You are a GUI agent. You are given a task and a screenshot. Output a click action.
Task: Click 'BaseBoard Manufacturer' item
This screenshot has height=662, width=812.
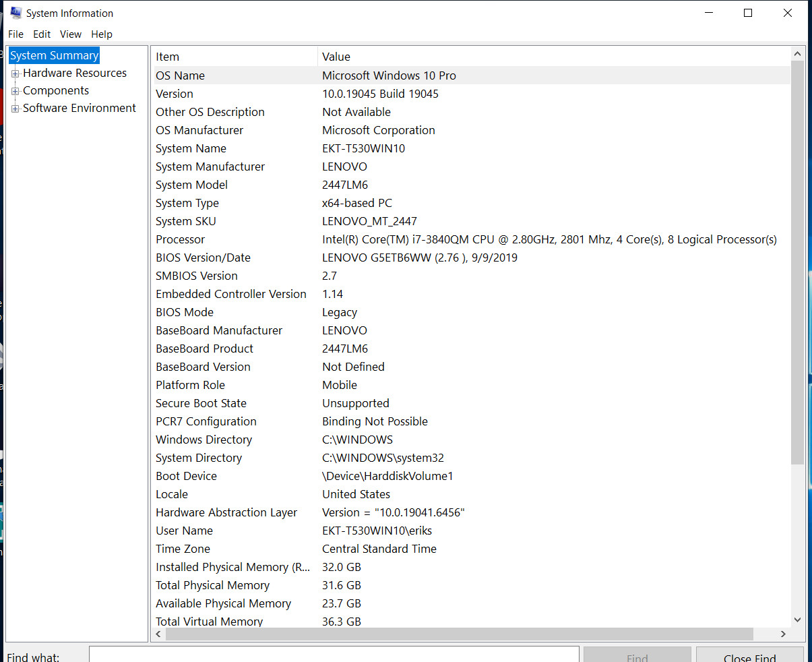point(219,330)
